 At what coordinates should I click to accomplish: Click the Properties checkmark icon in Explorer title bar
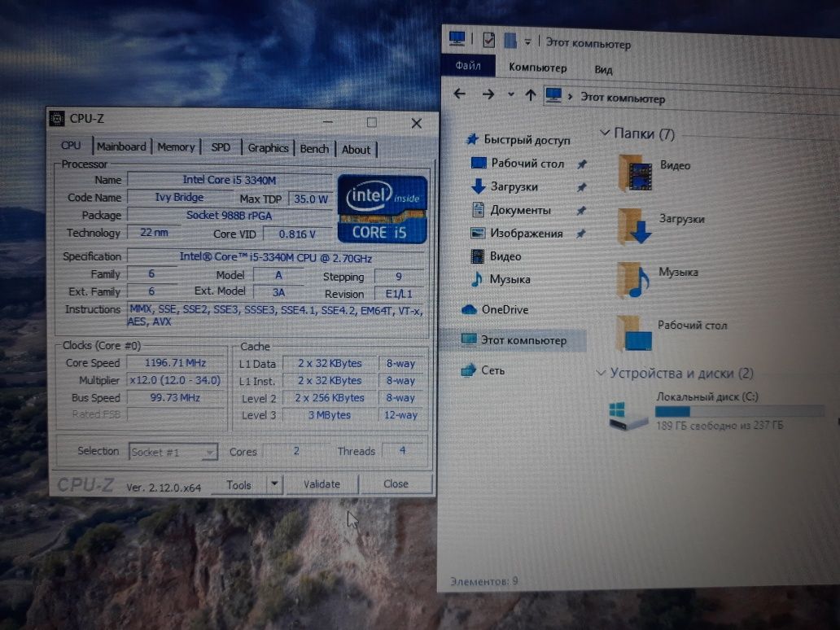tap(488, 40)
